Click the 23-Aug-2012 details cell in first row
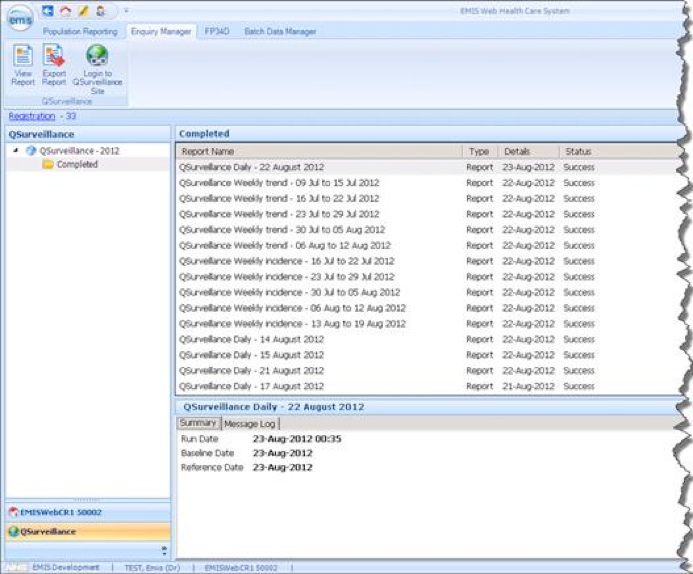Screen dimensions: 693x574 tap(528, 167)
